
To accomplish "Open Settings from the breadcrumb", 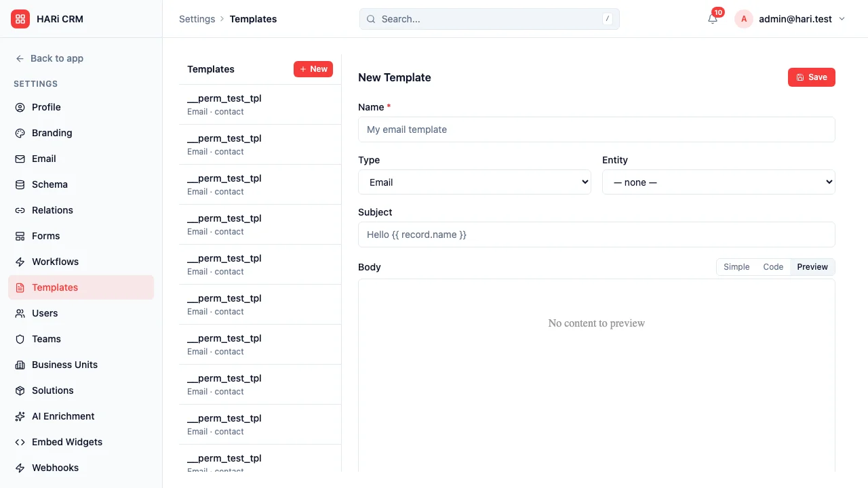I will pos(197,19).
